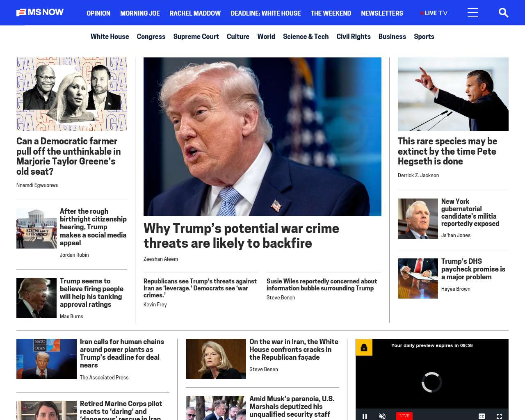Select Deadline: White House in navigation
This screenshot has width=525, height=420.
point(265,13)
